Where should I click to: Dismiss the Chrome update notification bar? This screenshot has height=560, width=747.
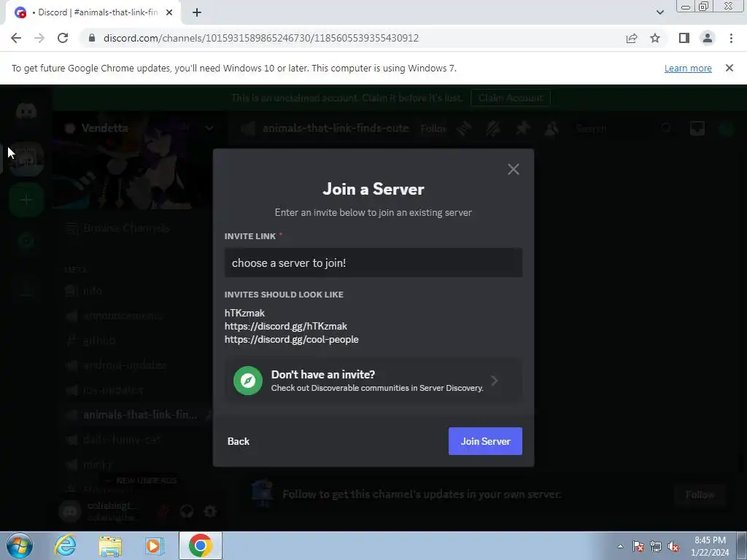point(729,68)
